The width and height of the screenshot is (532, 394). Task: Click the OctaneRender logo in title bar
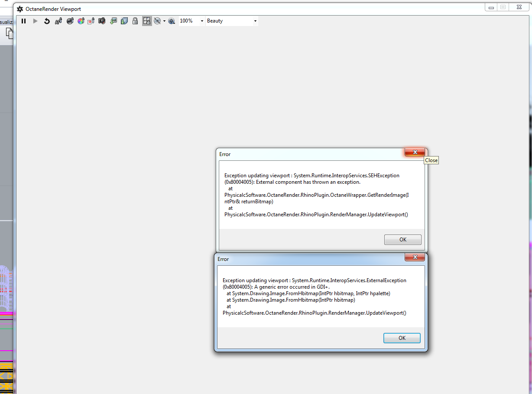20,9
